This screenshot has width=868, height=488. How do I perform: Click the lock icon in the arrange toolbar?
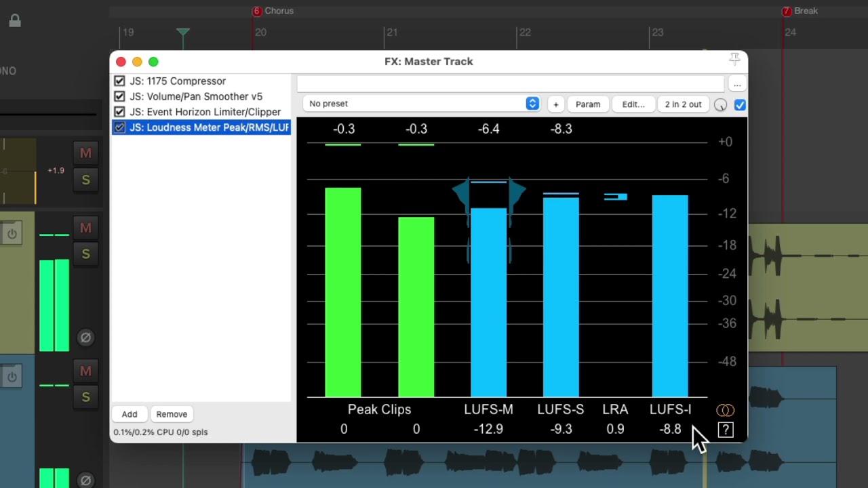(15, 21)
